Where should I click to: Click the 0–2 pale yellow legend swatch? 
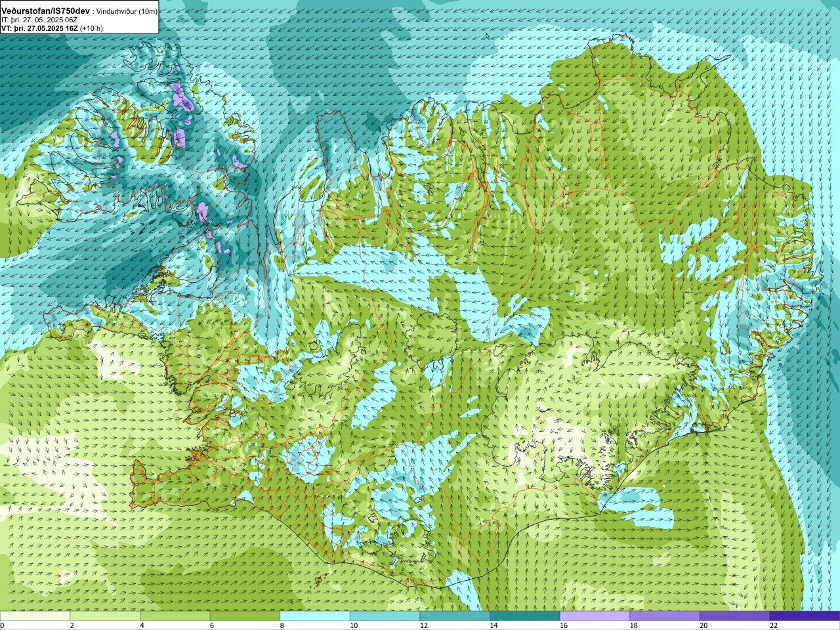tap(35, 616)
